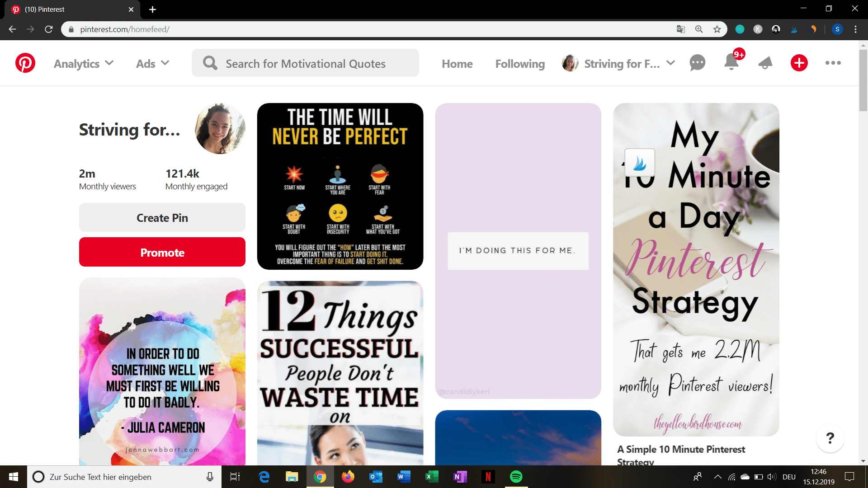This screenshot has height=488, width=868.
Task: Expand the Analytics dropdown
Action: point(83,63)
